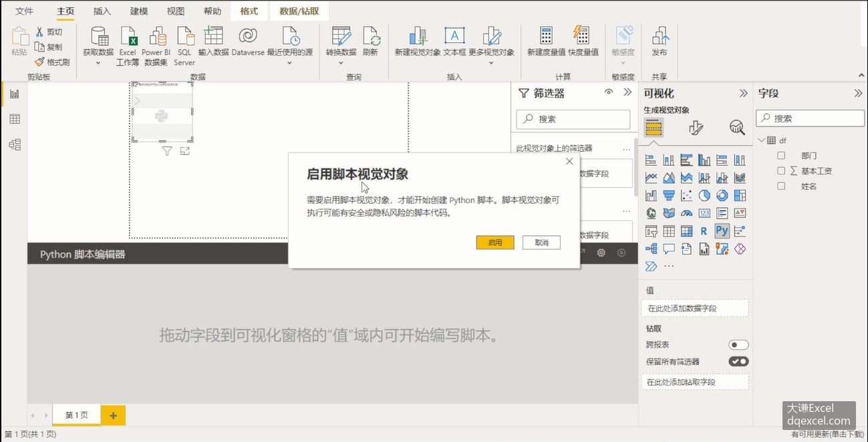868x442 pixels.
Task: Select the R script visual icon
Action: [704, 231]
